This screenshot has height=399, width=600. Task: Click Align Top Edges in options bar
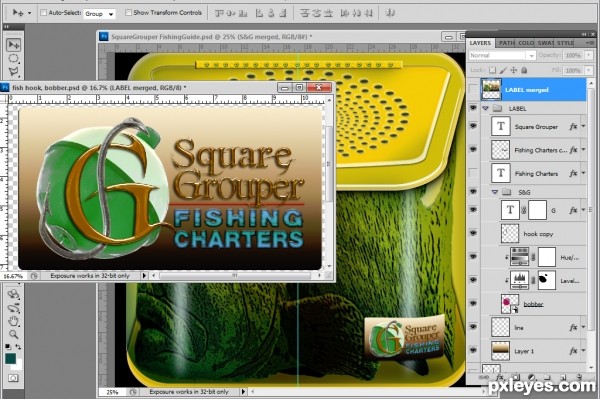point(218,13)
